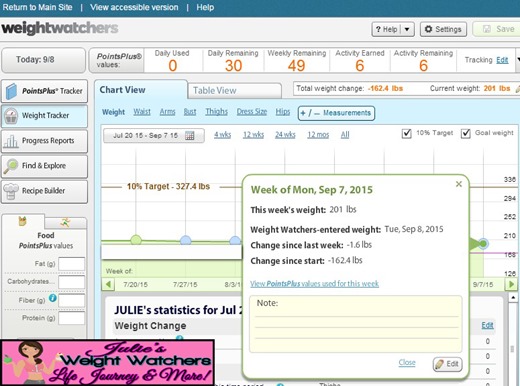Toggle the 10% Target checkbox

[x=406, y=134]
